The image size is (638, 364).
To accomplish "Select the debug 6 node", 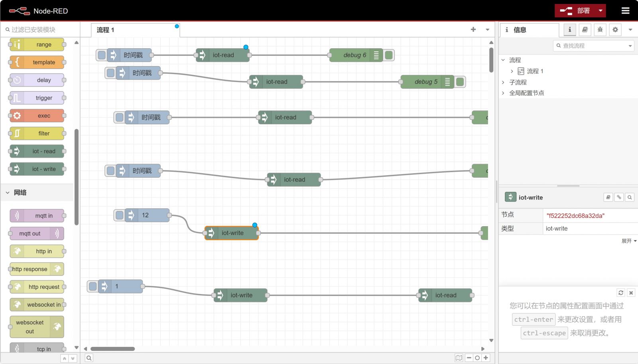I will [356, 55].
